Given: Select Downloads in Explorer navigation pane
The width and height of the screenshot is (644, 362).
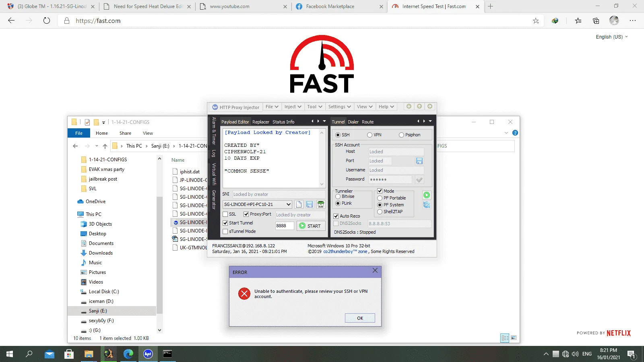Looking at the screenshot, I should click(x=101, y=253).
